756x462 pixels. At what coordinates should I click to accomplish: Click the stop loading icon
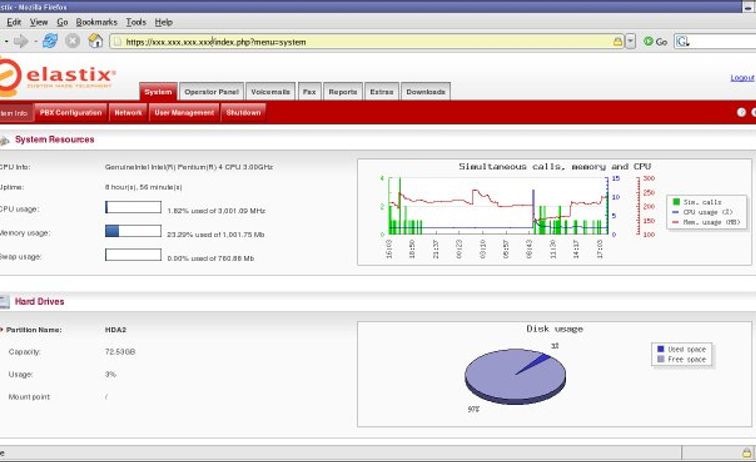coord(72,41)
